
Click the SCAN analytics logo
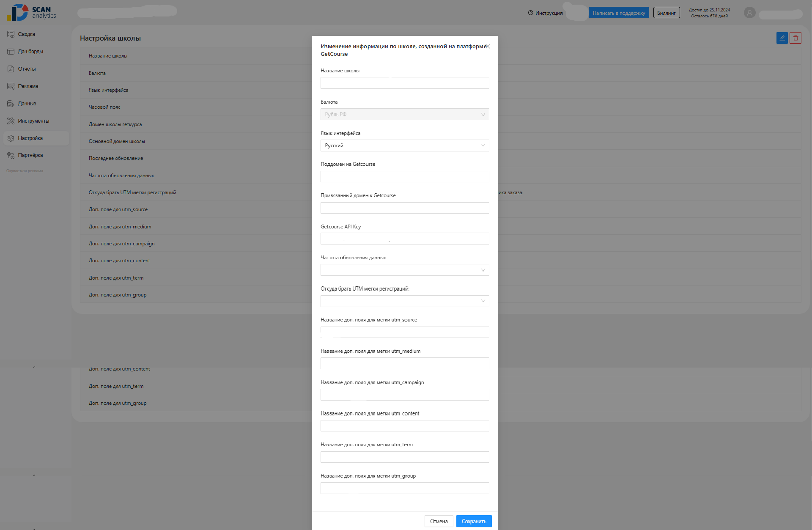[31, 13]
